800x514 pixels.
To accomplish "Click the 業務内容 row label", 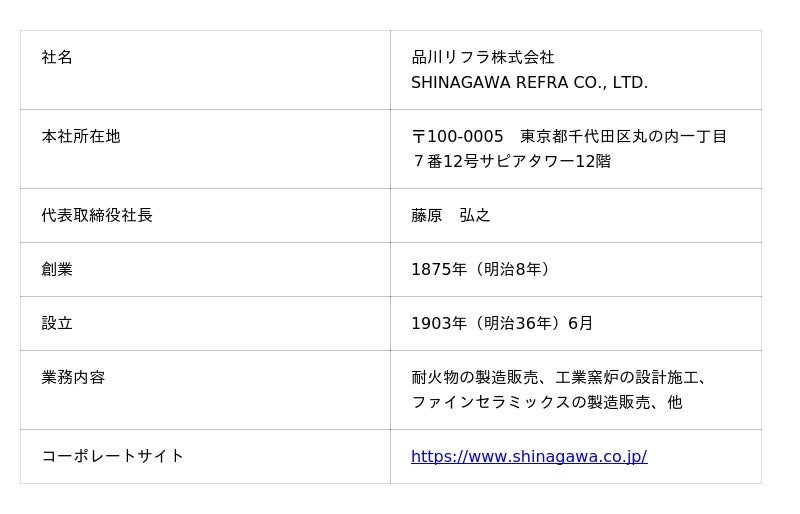I will pyautogui.click(x=73, y=378).
